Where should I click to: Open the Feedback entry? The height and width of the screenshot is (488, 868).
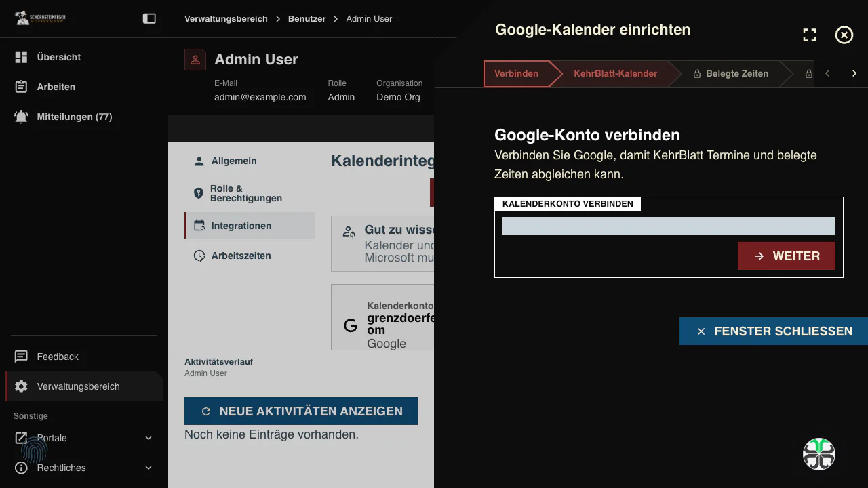[x=84, y=357]
